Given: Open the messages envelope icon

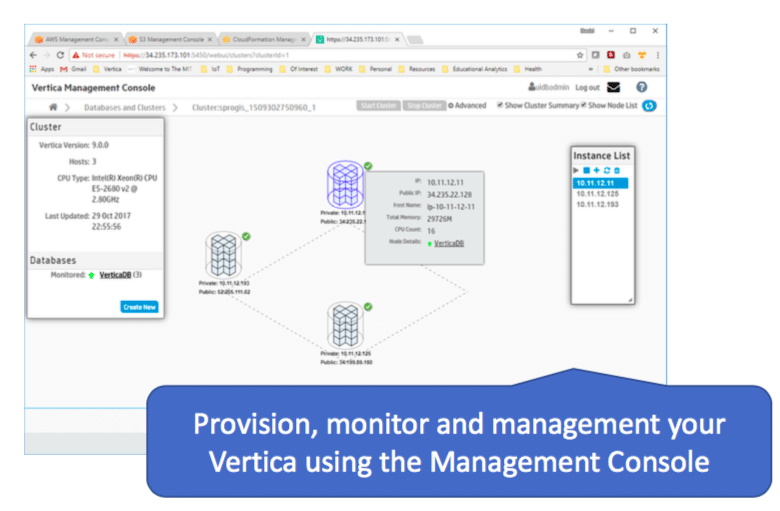Looking at the screenshot, I should pos(614,88).
